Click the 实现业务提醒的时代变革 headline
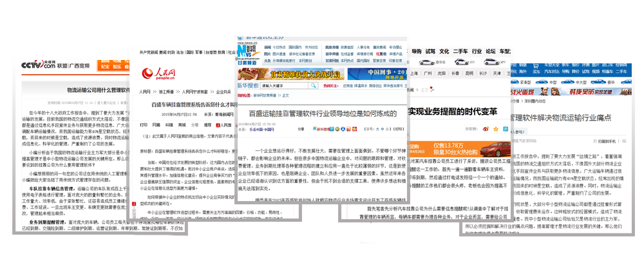This screenshot has width=644, height=263. (453, 112)
